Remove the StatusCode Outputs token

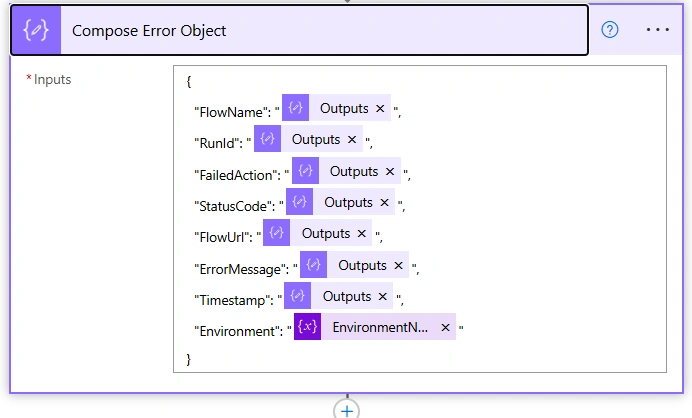pyautogui.click(x=384, y=203)
